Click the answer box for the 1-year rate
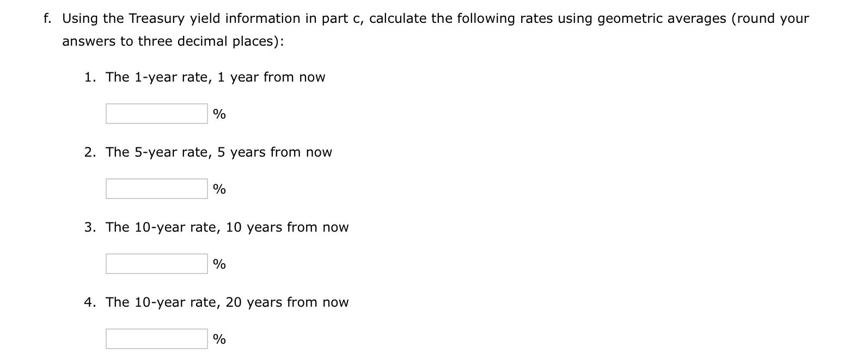 (x=156, y=113)
